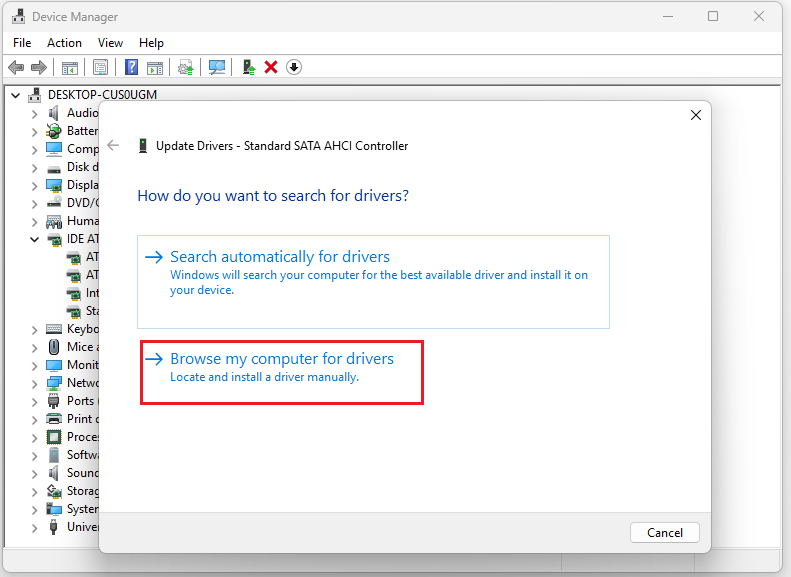
Task: Click the 'Audio' category label
Action: 83,113
